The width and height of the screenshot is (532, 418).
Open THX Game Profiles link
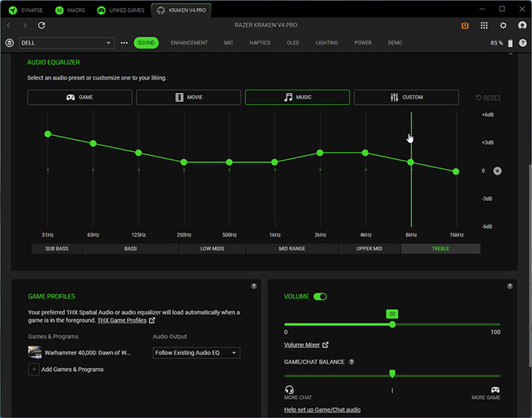click(x=126, y=320)
